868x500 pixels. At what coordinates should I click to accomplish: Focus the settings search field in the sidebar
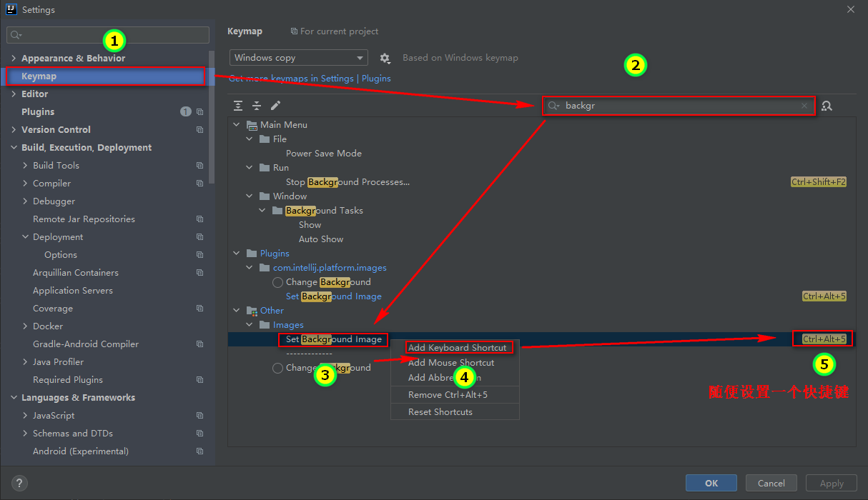(x=108, y=34)
